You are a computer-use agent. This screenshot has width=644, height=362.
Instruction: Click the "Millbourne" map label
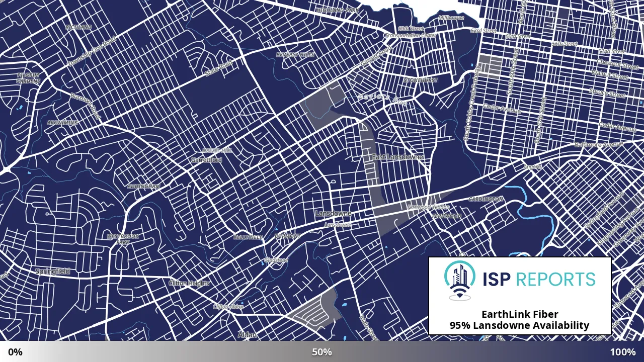tap(451, 18)
